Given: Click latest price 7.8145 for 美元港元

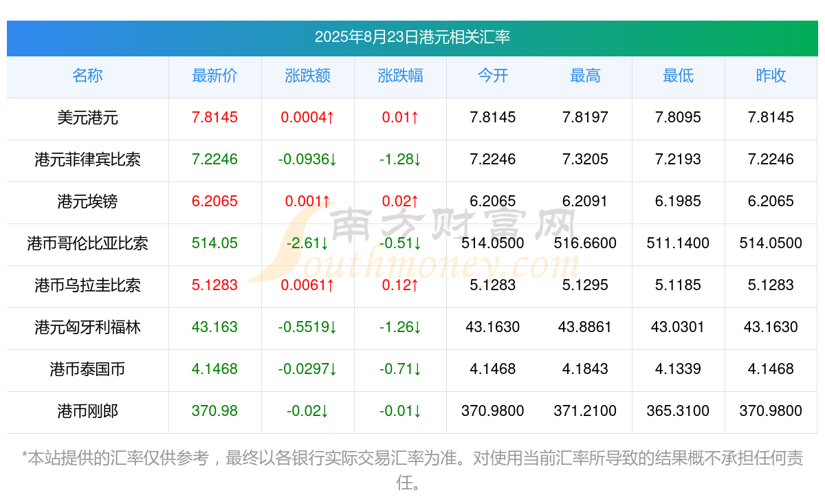Looking at the screenshot, I should click(x=214, y=118).
